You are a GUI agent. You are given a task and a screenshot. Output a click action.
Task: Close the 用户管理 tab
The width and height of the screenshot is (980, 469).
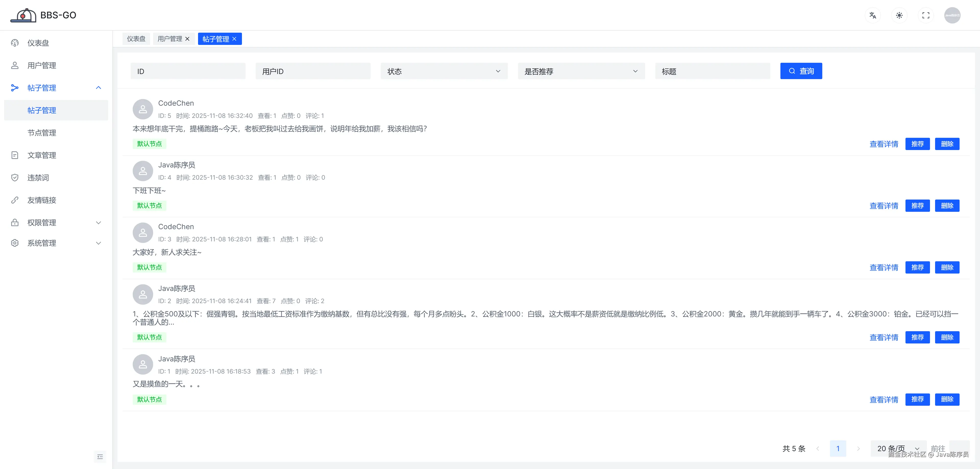point(187,39)
